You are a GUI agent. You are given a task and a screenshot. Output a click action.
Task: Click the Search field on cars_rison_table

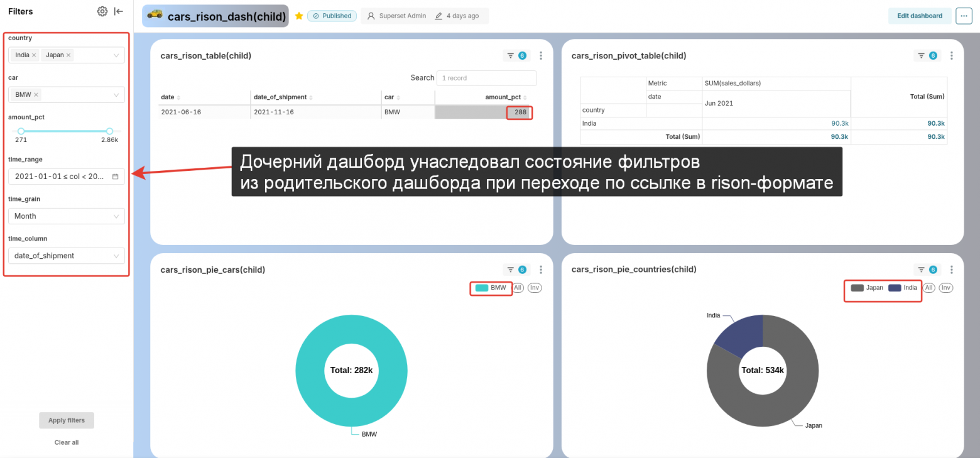486,78
